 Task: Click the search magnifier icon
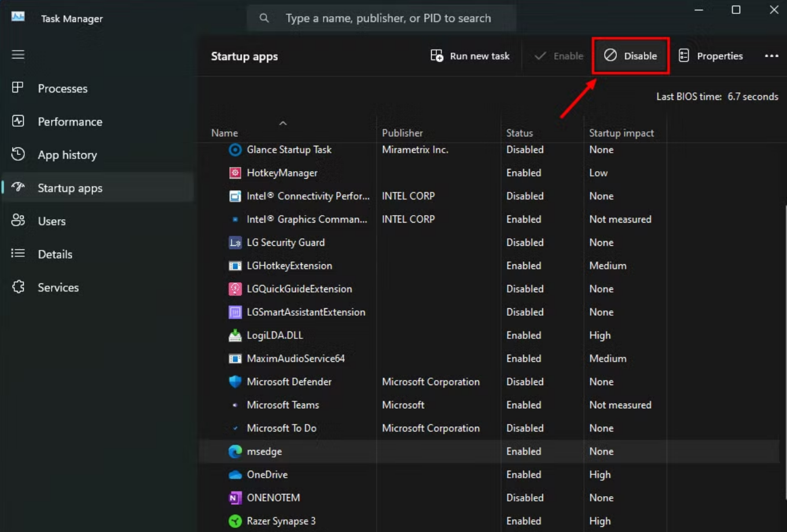264,18
